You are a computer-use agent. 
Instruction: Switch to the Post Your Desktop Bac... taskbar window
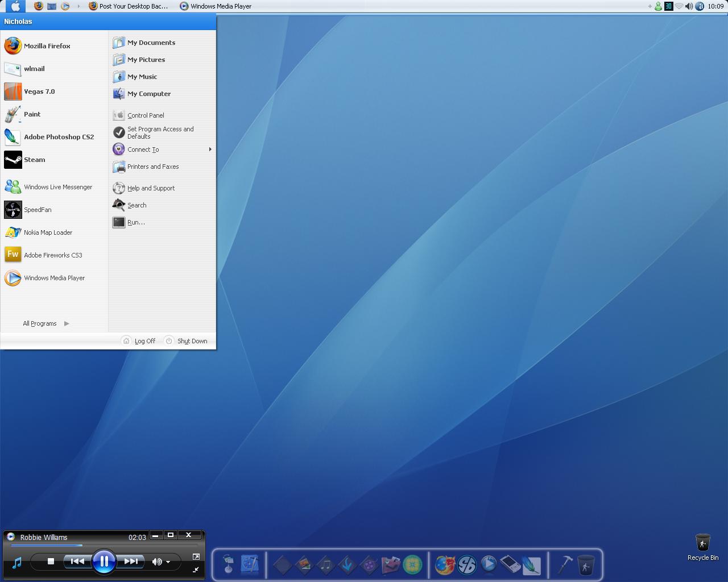[129, 6]
